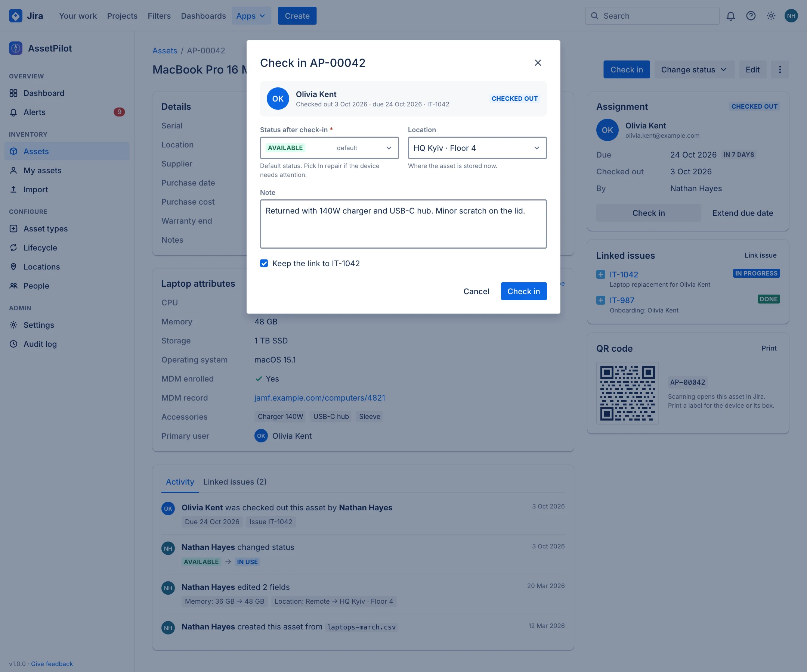807x672 pixels.
Task: Open the help question-mark icon
Action: tap(751, 16)
